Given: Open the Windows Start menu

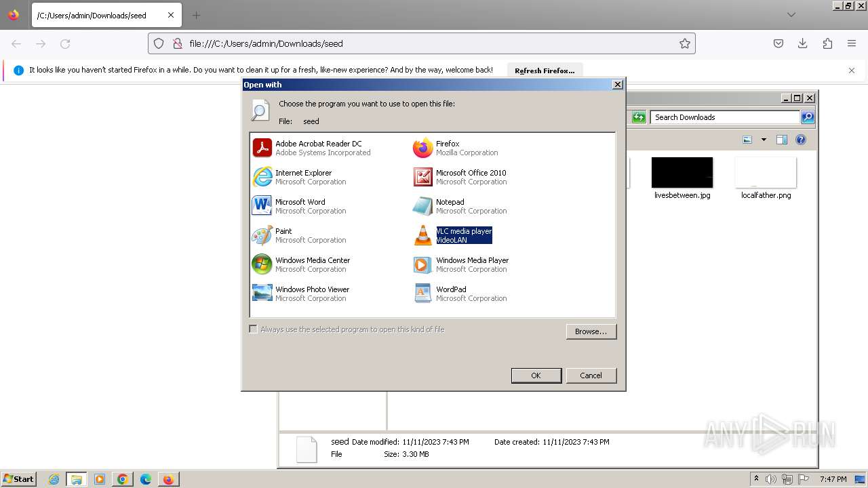Looking at the screenshot, I should point(18,479).
